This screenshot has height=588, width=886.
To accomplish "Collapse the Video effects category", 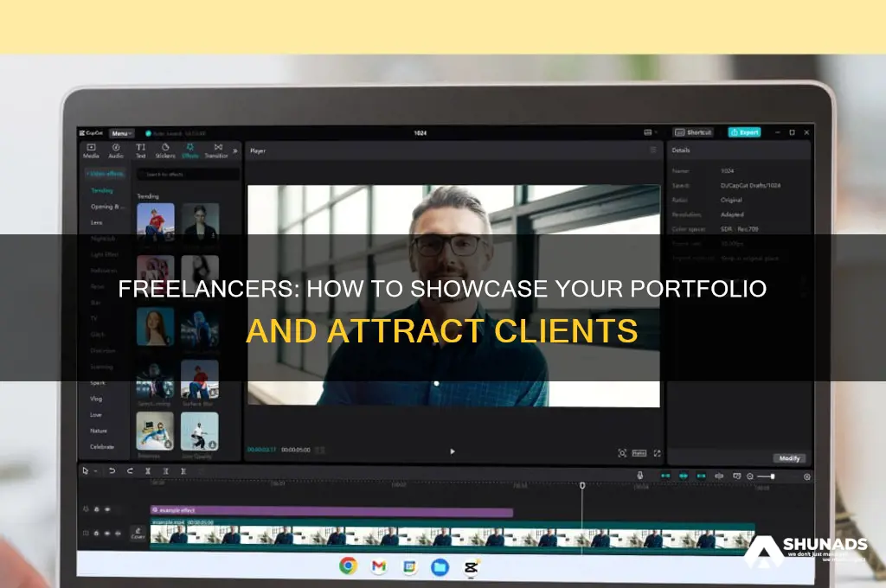I will (105, 174).
